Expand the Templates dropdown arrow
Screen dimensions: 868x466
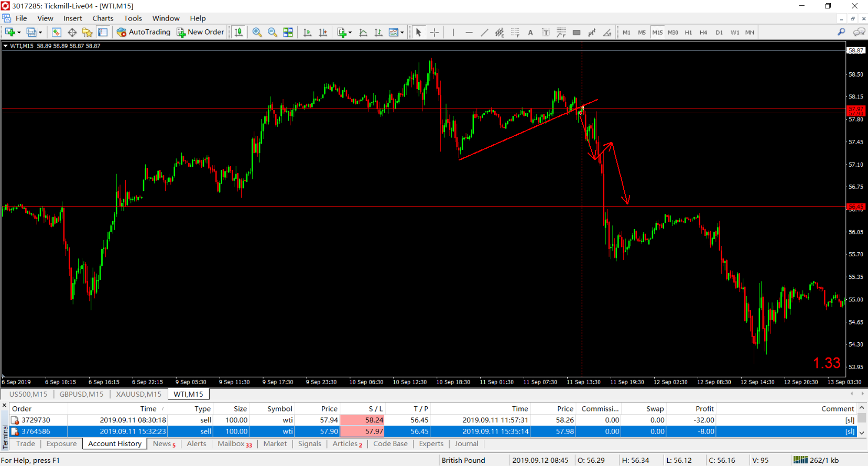[x=402, y=32]
